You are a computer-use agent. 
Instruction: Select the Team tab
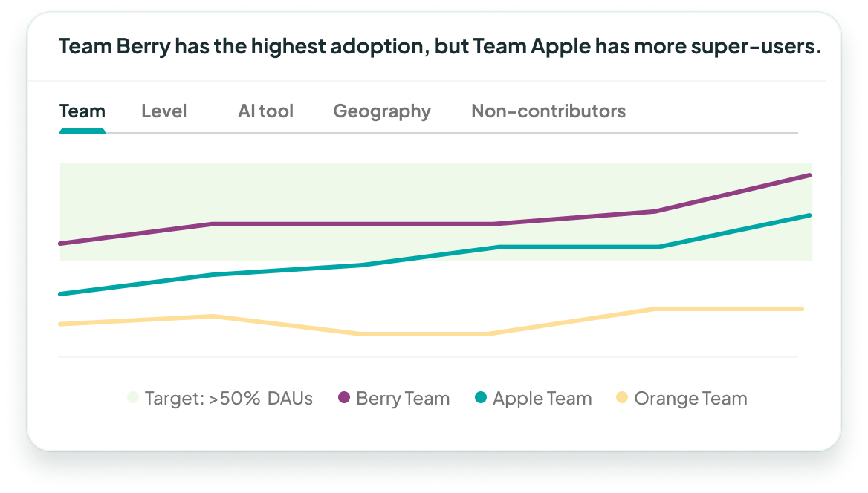pyautogui.click(x=82, y=111)
